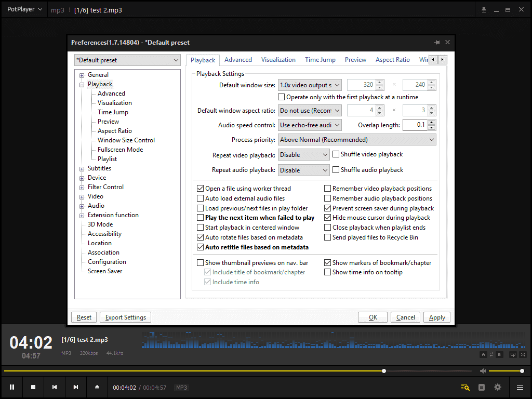532x399 pixels.
Task: Switch to the Time Jump tab
Action: pos(320,60)
